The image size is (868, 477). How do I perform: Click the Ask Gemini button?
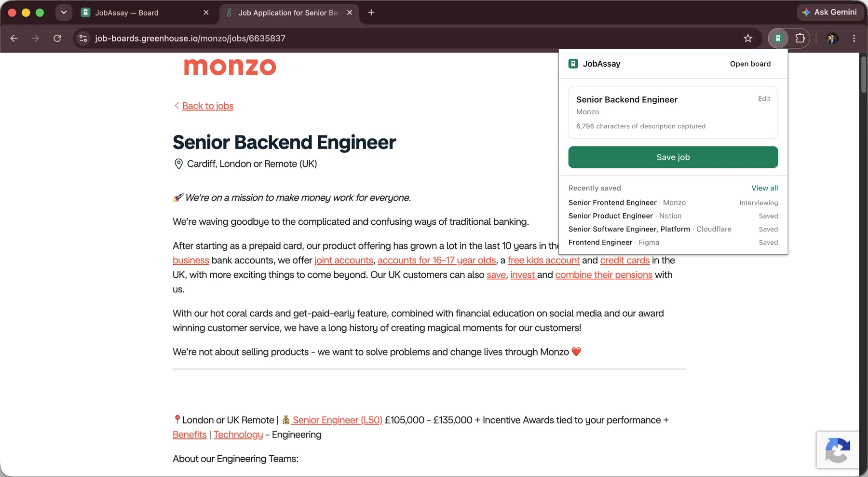tap(829, 12)
